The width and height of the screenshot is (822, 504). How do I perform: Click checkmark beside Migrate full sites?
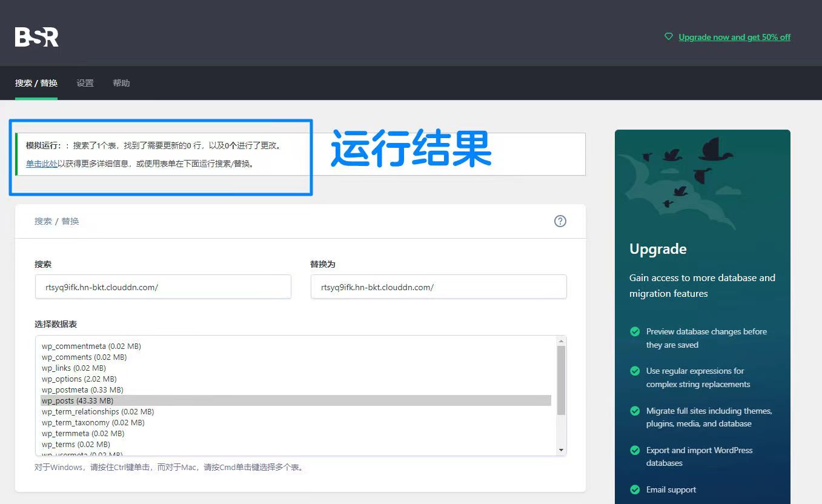pyautogui.click(x=635, y=411)
